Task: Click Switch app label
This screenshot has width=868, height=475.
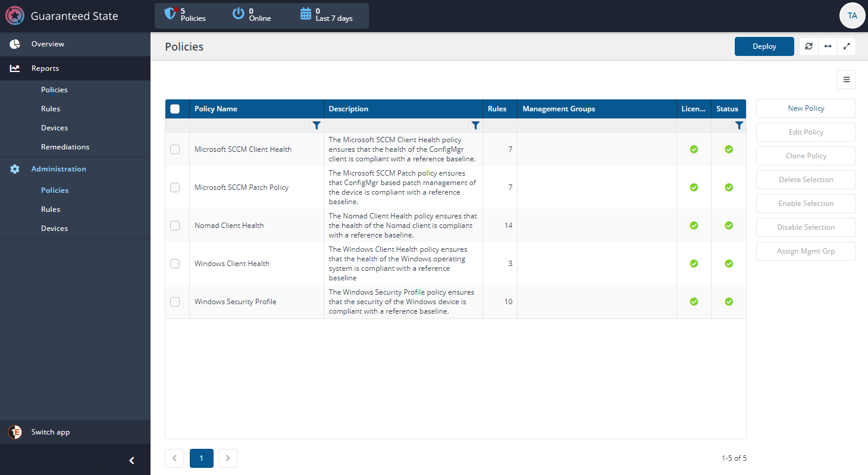Action: click(51, 432)
